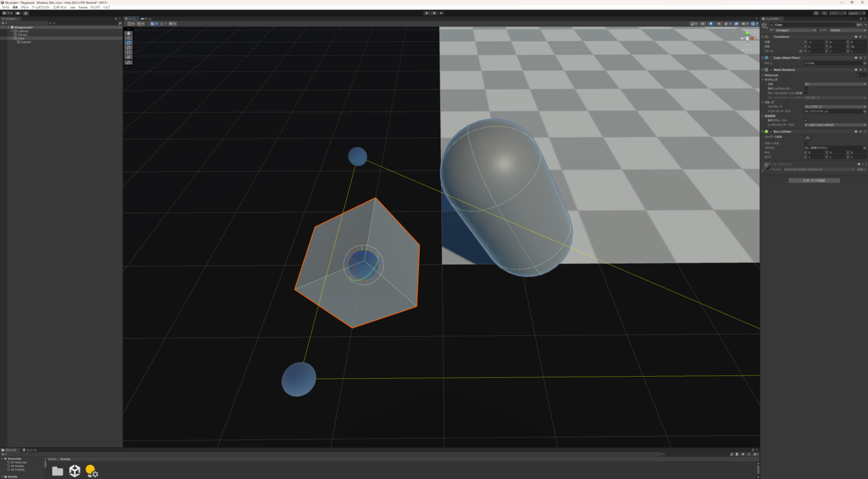The image size is (868, 479).
Task: Activate the View (hand) tool
Action: click(128, 33)
